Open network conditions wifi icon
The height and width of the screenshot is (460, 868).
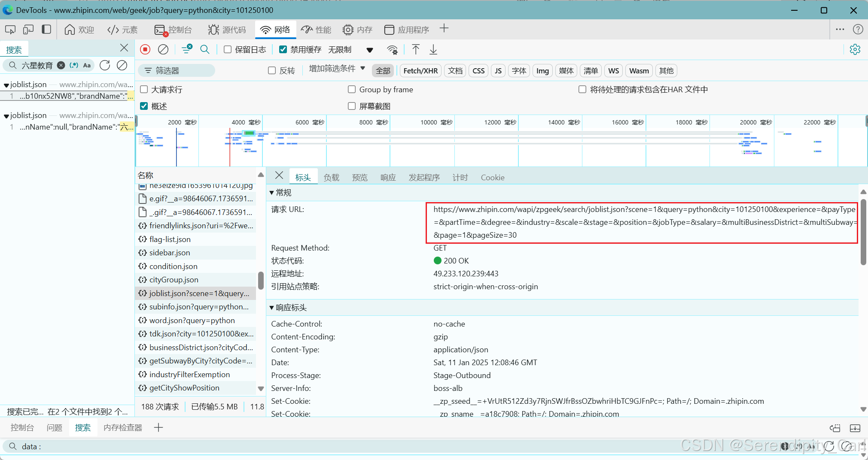(392, 50)
